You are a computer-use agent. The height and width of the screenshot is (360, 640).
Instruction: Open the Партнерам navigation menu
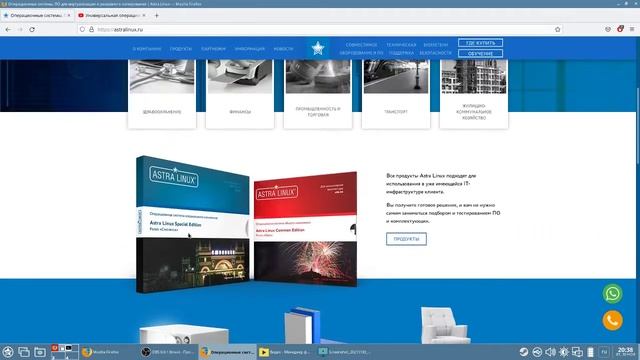pos(213,49)
